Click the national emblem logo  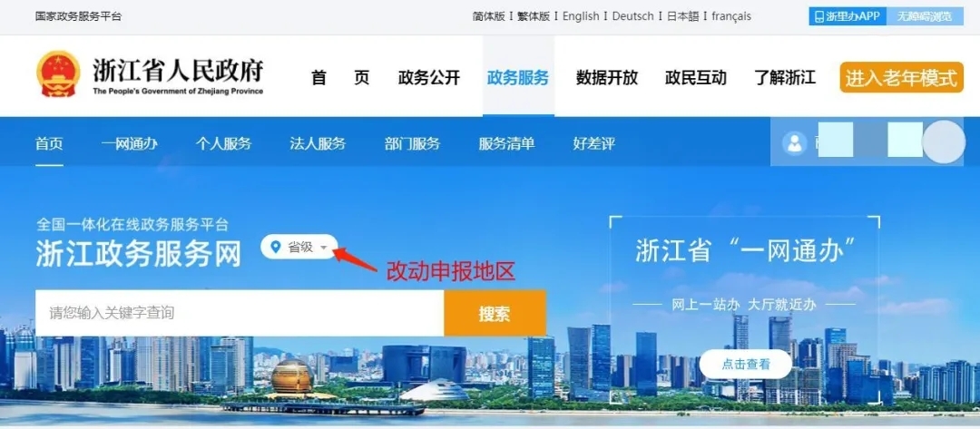(x=59, y=74)
